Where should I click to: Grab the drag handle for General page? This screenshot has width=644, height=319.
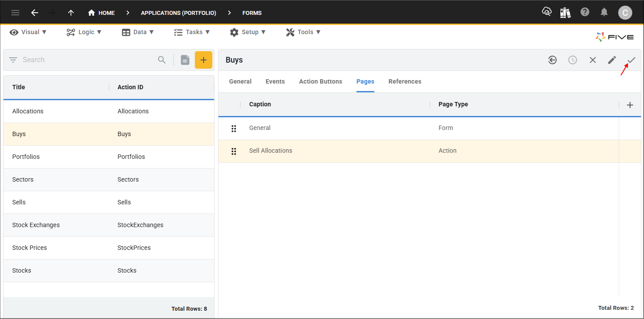(234, 128)
